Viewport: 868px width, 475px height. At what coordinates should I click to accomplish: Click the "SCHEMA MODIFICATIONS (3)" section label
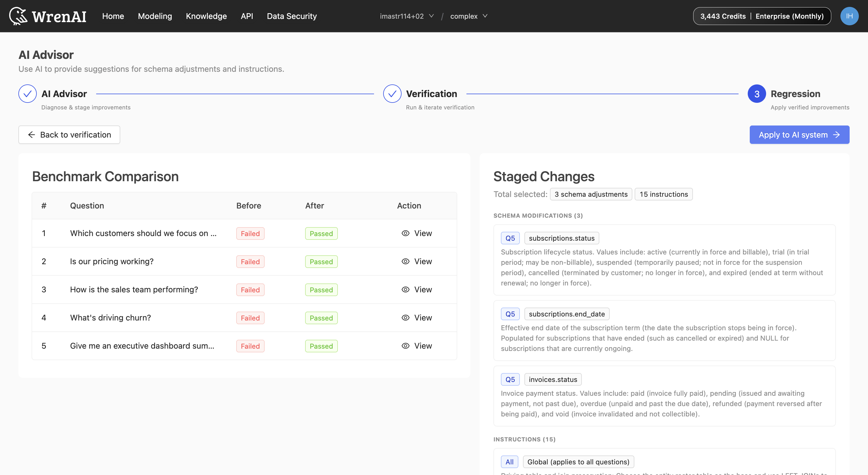point(538,215)
